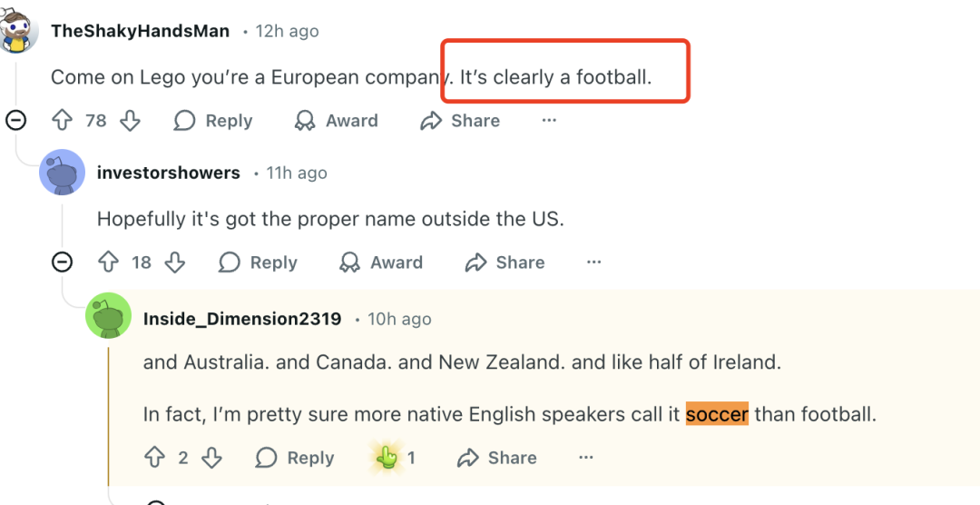Upvote Inside_Dimension2319's comment
The image size is (980, 505).
154,458
